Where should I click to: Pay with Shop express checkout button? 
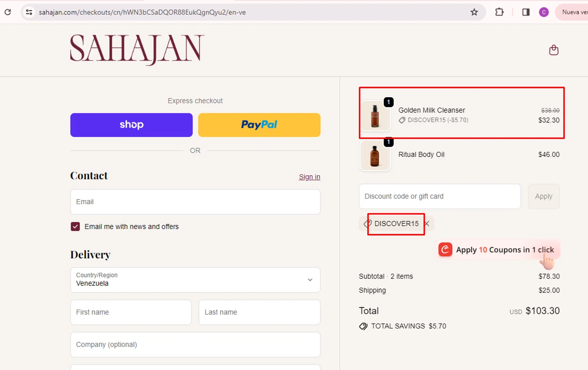pos(131,125)
